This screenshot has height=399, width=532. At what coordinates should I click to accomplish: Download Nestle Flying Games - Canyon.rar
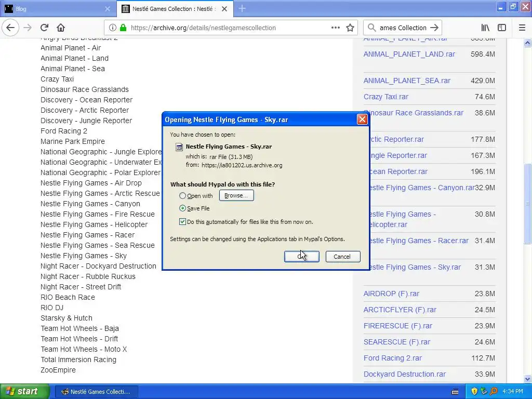pyautogui.click(x=422, y=188)
